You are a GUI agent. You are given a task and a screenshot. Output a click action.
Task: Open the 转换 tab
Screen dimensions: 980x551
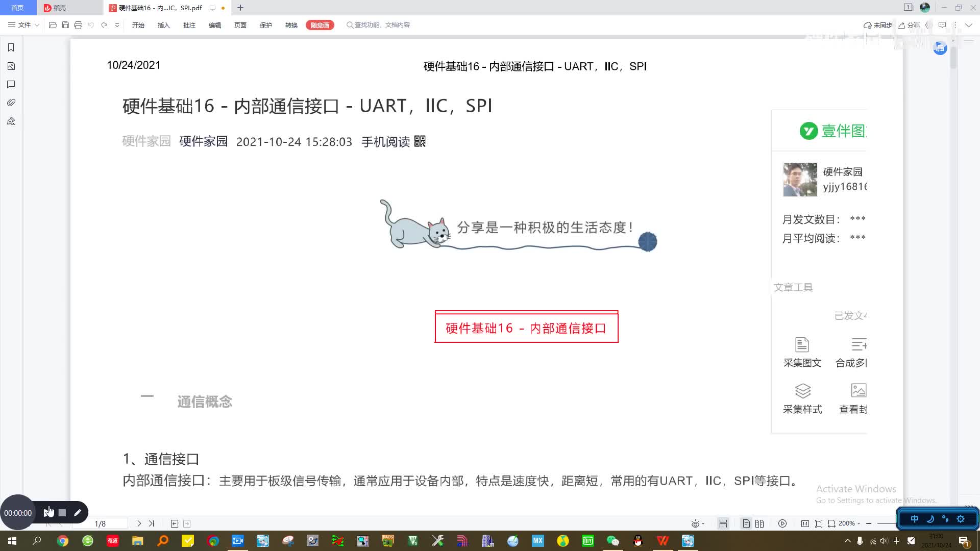pyautogui.click(x=291, y=25)
